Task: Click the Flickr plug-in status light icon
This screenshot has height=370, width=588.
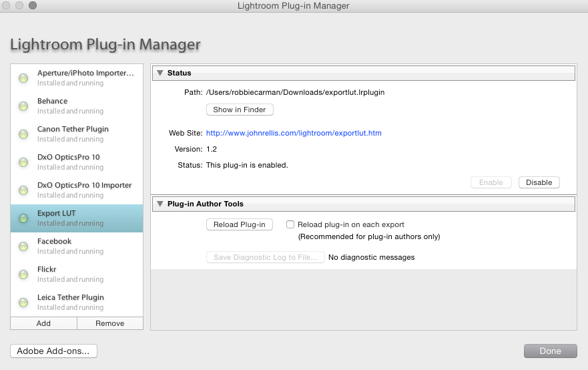Action: pos(23,274)
